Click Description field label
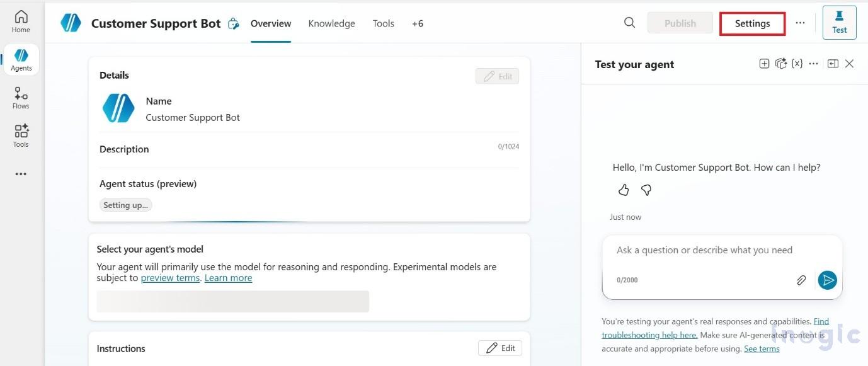The image size is (868, 366). 124,149
